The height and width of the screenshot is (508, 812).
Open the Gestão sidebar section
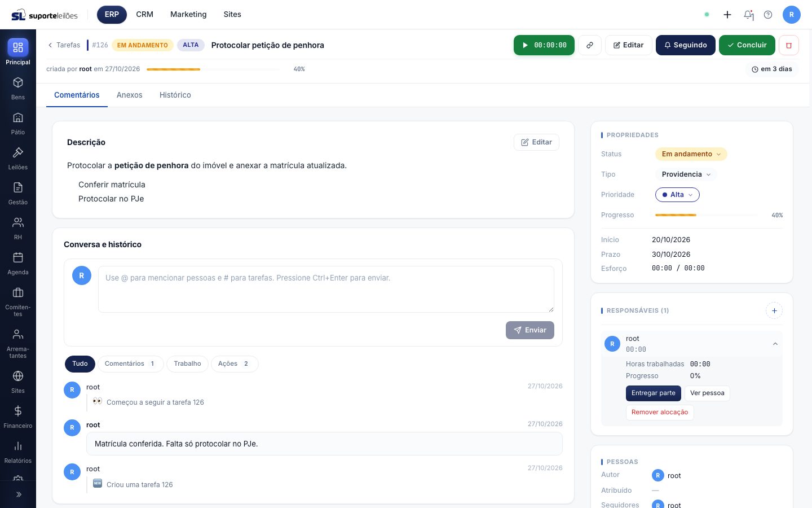[x=18, y=193]
